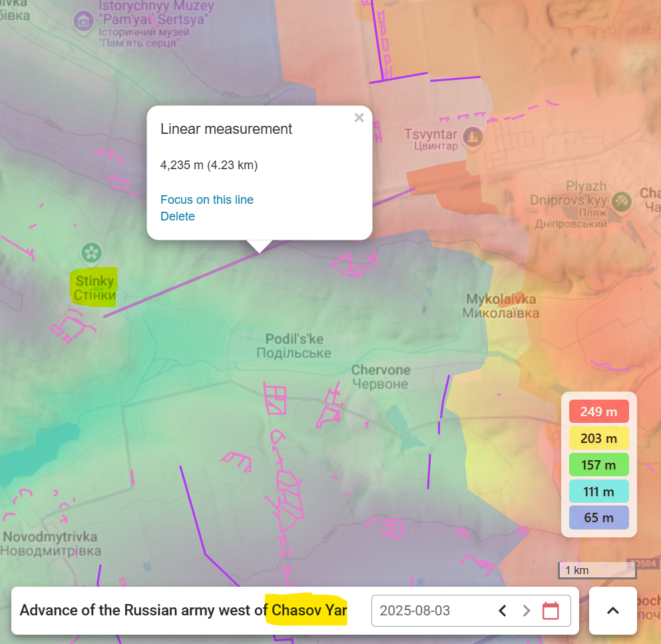Click the 'Advance of the Russian army' title
This screenshot has width=661, height=644.
pyautogui.click(x=183, y=610)
